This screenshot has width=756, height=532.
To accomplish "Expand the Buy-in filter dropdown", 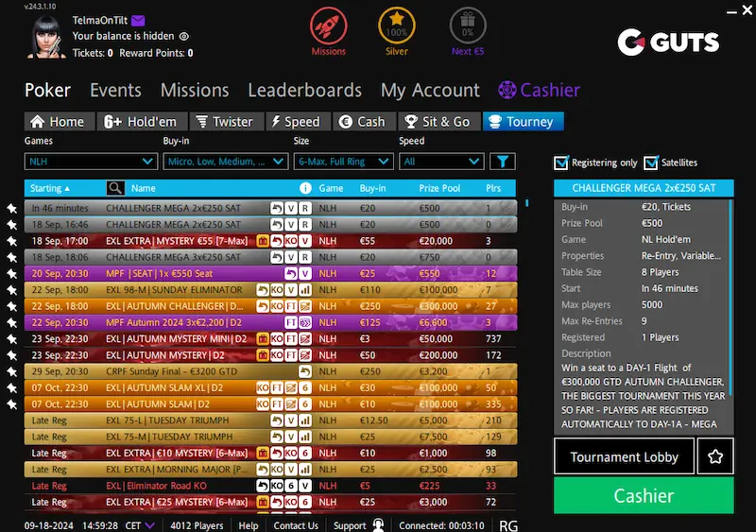I will tap(226, 162).
